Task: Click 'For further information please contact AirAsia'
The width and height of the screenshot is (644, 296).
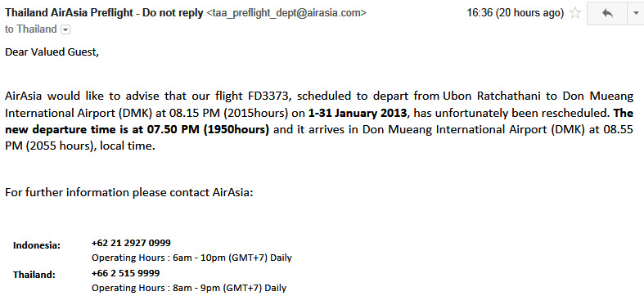Action: [129, 192]
